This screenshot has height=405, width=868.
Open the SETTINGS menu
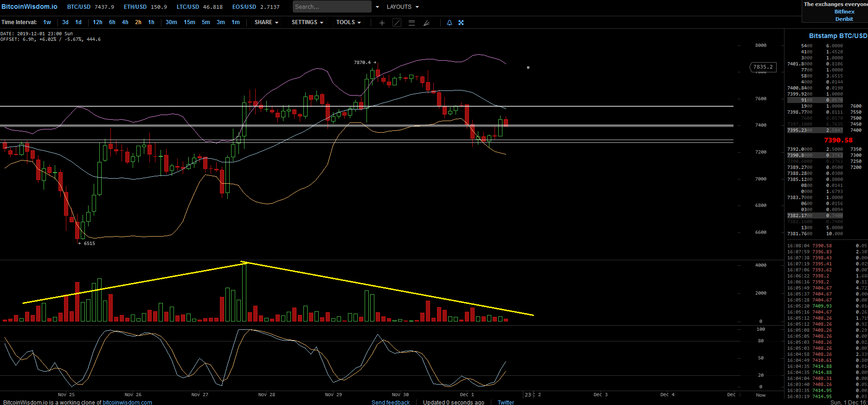(307, 22)
